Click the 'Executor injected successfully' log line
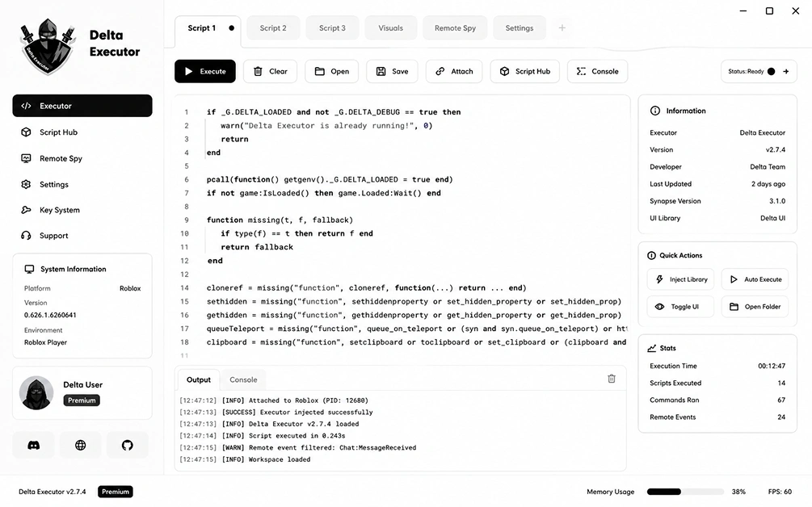812x507 pixels. (x=276, y=413)
